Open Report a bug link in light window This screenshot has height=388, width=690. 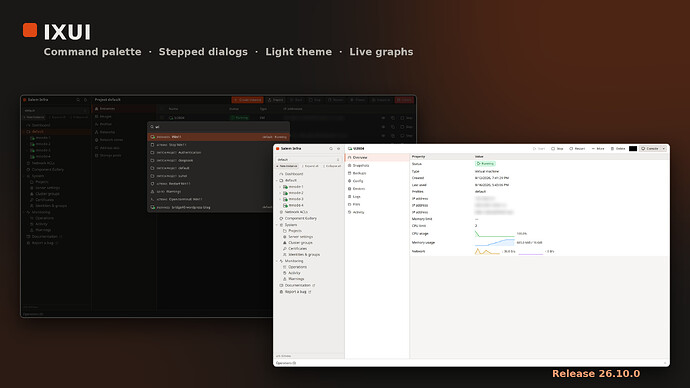click(295, 292)
